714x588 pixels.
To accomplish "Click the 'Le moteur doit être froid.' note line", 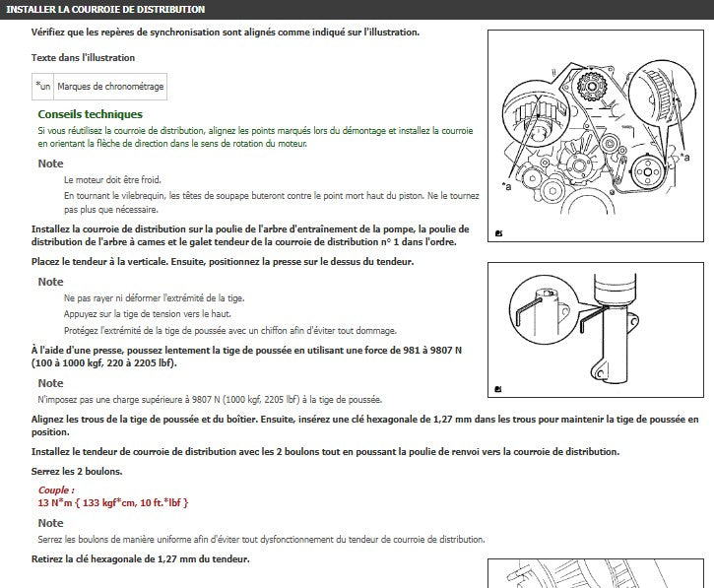I will (x=110, y=180).
